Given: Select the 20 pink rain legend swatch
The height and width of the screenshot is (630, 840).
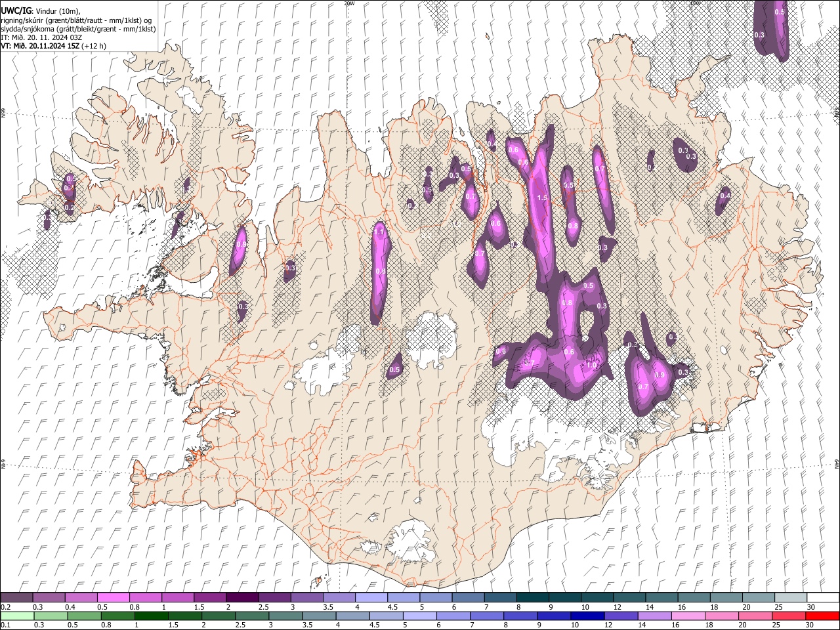Looking at the screenshot, I should pyautogui.click(x=755, y=616).
